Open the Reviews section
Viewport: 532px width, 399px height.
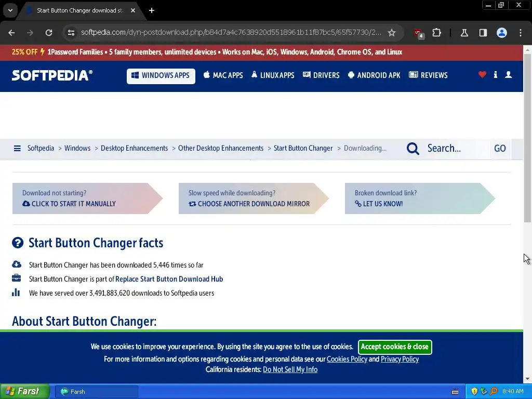tap(428, 75)
